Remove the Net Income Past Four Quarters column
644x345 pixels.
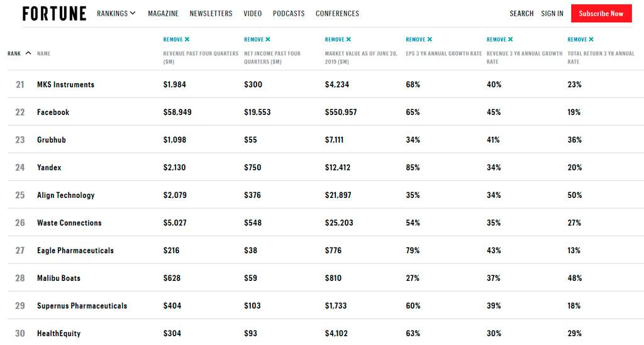coord(257,40)
